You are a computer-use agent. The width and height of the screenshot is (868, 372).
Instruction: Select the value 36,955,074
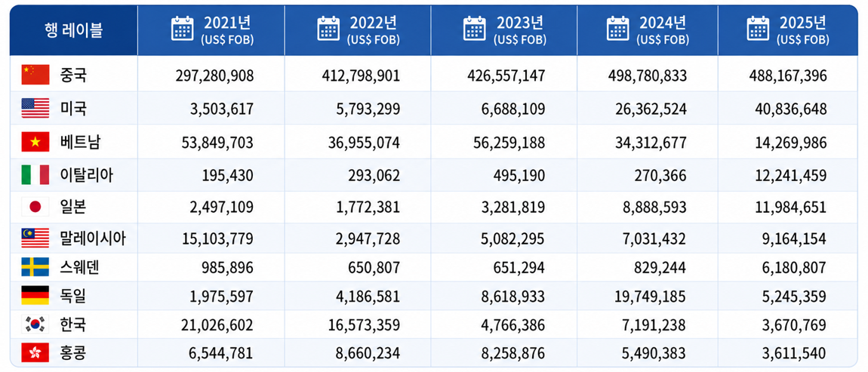(364, 143)
